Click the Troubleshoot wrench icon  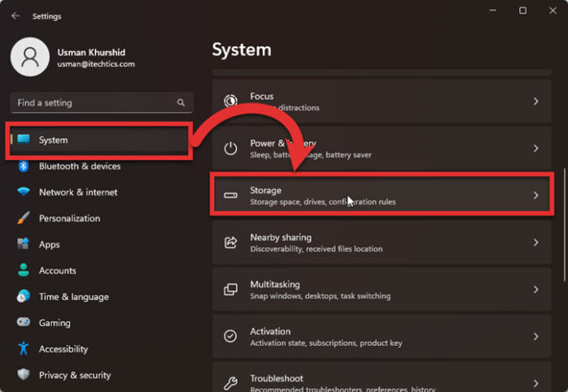(x=230, y=383)
